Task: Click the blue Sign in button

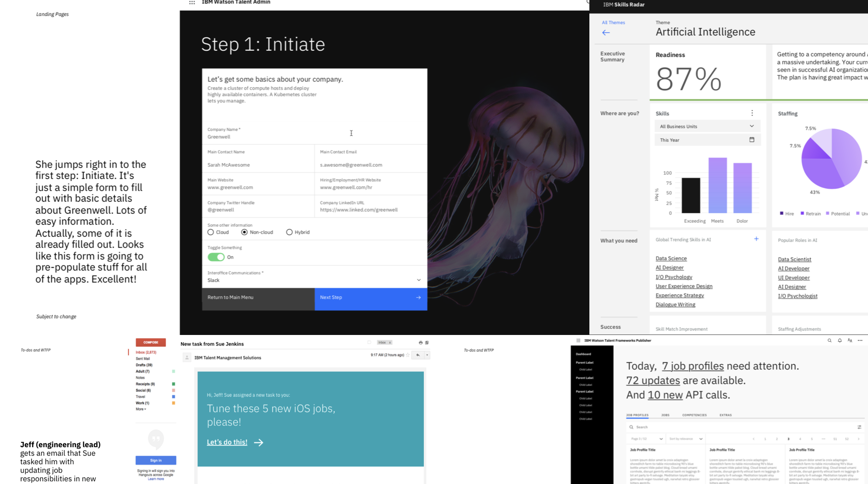Action: point(156,461)
